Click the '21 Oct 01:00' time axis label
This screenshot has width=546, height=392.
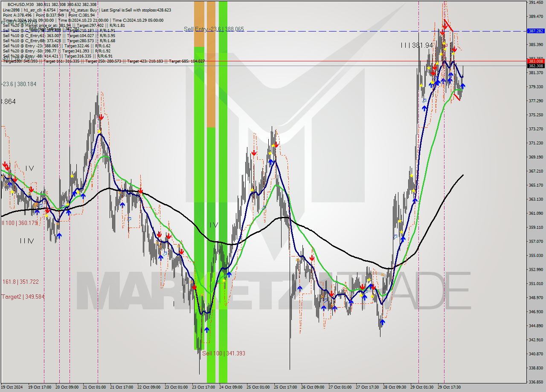pos(95,387)
